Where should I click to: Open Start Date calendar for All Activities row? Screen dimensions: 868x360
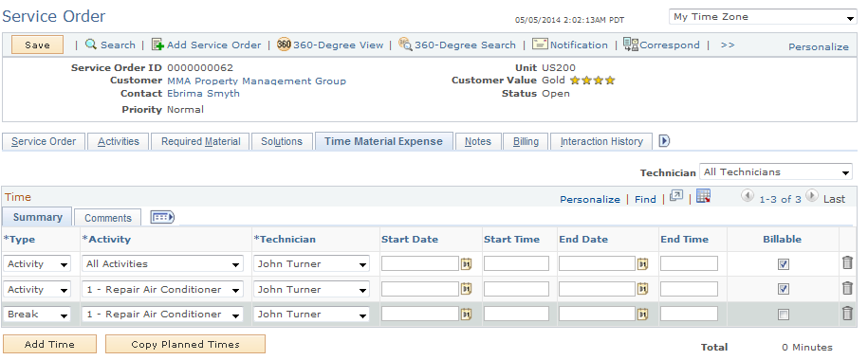point(466,263)
